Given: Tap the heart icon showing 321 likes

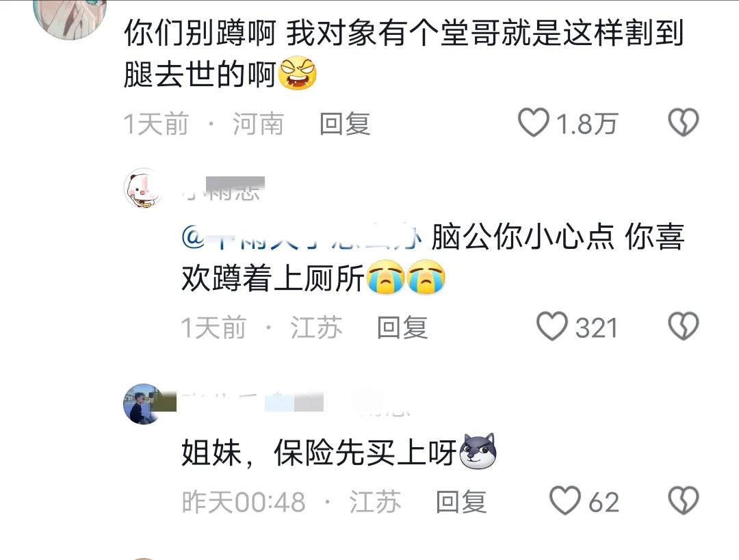Looking at the screenshot, I should tap(552, 326).
